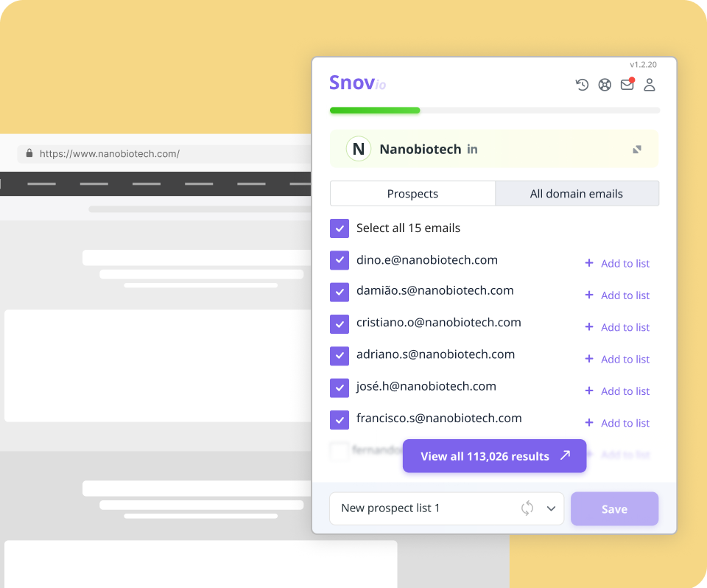Switch to the All domain emails tab
The height and width of the screenshot is (588, 707).
pyautogui.click(x=577, y=193)
